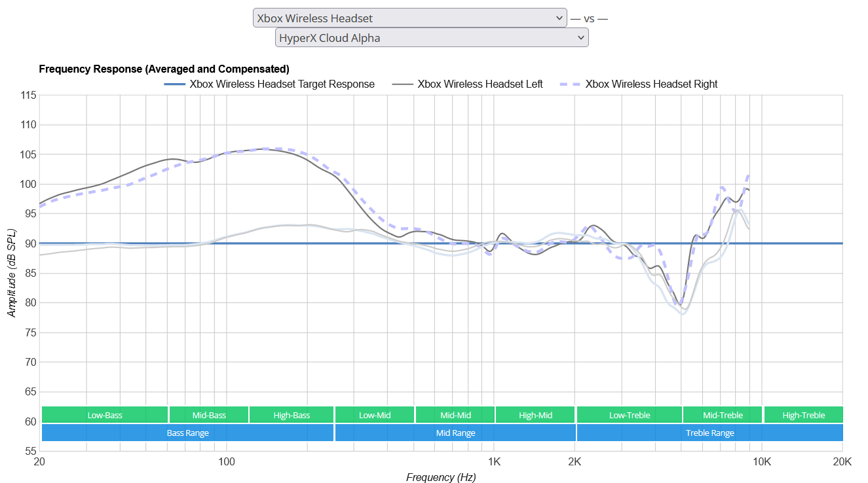Click the 10K frequency tick label
The width and height of the screenshot is (868, 483).
(x=762, y=461)
